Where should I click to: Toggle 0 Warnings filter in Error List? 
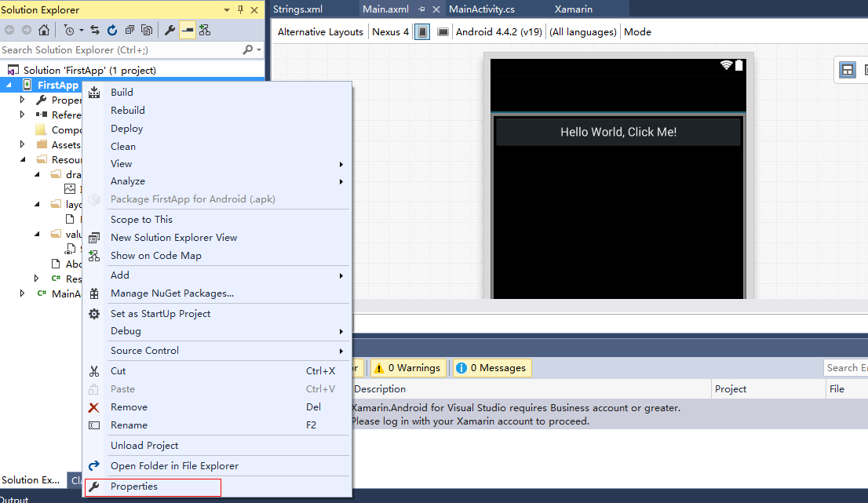(408, 368)
